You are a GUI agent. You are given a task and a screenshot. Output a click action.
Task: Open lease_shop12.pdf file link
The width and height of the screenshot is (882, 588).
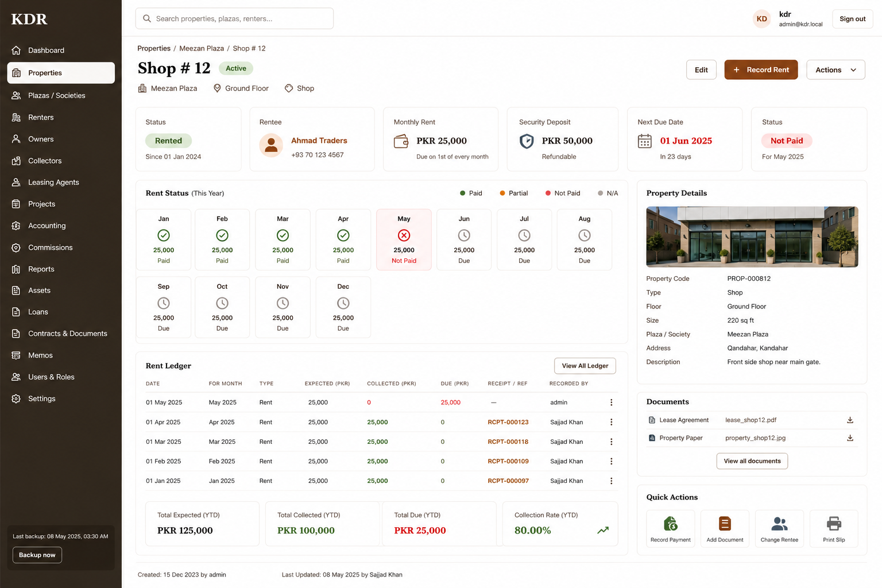click(751, 420)
